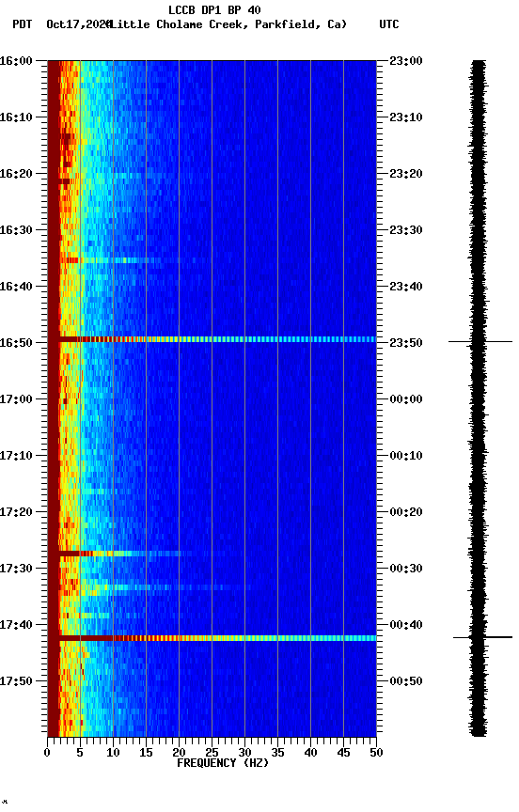Click the broadband event streak near 17:42

tap(217, 638)
